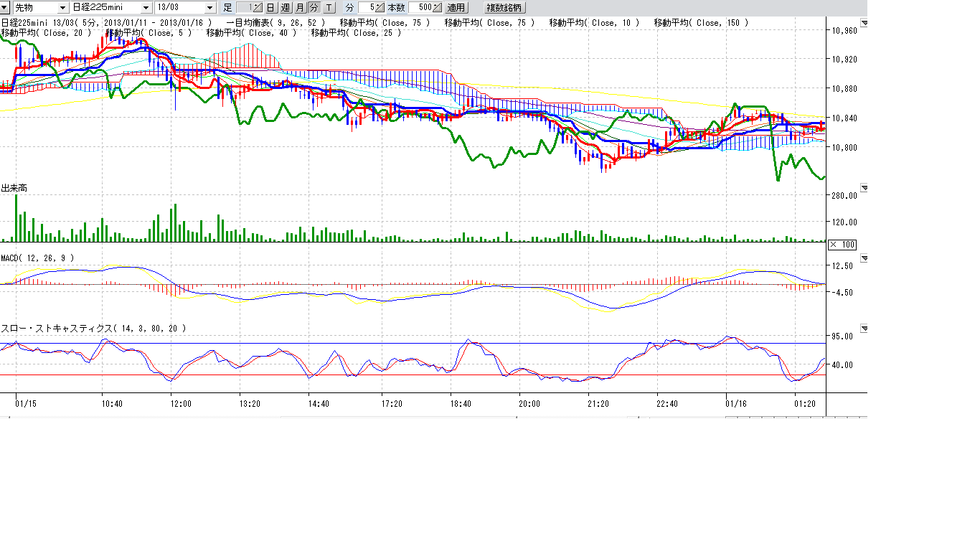Switch to T (tick) chart mode

pos(329,8)
